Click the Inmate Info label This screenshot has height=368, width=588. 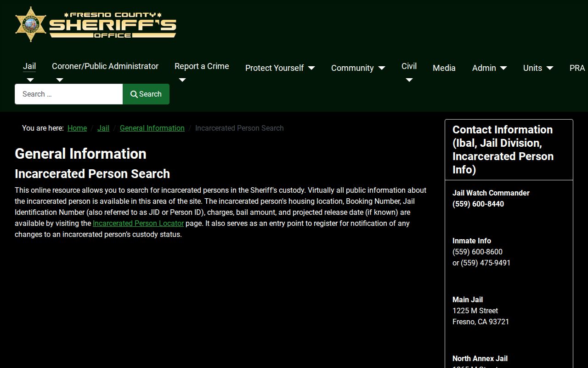[472, 241]
